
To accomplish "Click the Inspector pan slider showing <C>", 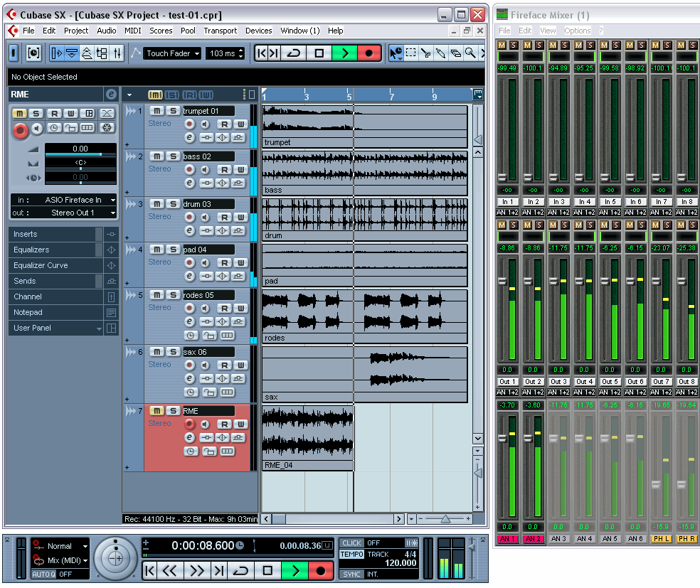I will coord(80,164).
